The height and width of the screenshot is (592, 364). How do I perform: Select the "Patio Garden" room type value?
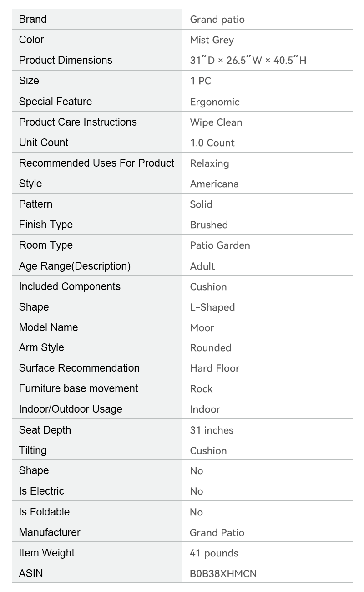click(x=220, y=245)
